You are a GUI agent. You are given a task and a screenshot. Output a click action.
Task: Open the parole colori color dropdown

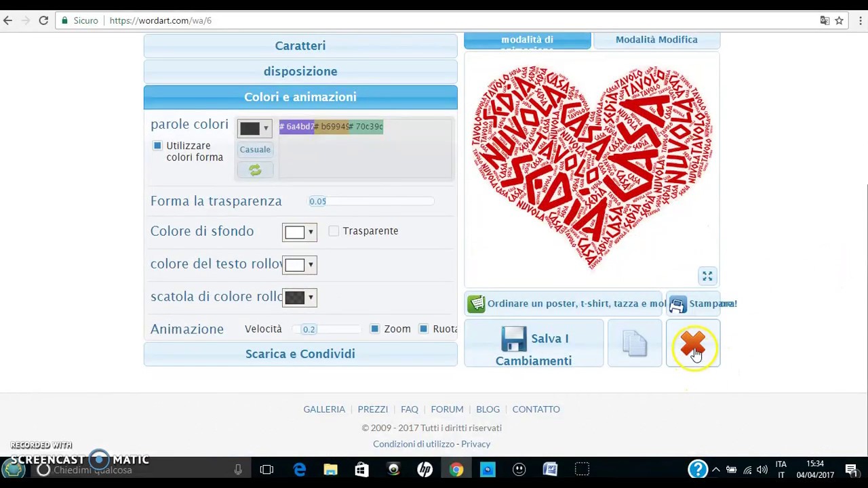[254, 127]
